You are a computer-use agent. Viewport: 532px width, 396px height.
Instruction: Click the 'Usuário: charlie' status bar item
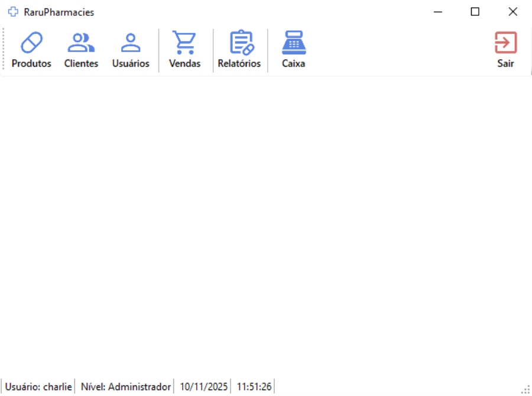click(38, 387)
